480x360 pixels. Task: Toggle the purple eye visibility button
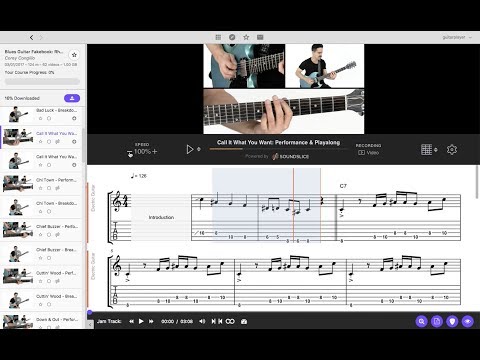pyautogui.click(x=468, y=321)
